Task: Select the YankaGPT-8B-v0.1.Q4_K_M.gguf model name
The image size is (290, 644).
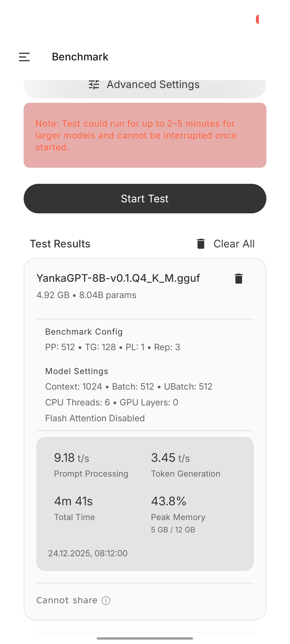Action: pyautogui.click(x=118, y=278)
